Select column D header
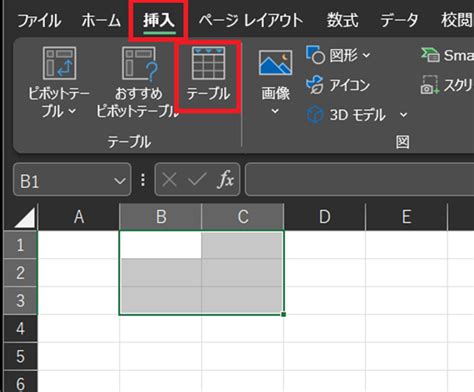The width and height of the screenshot is (474, 392). point(325,217)
